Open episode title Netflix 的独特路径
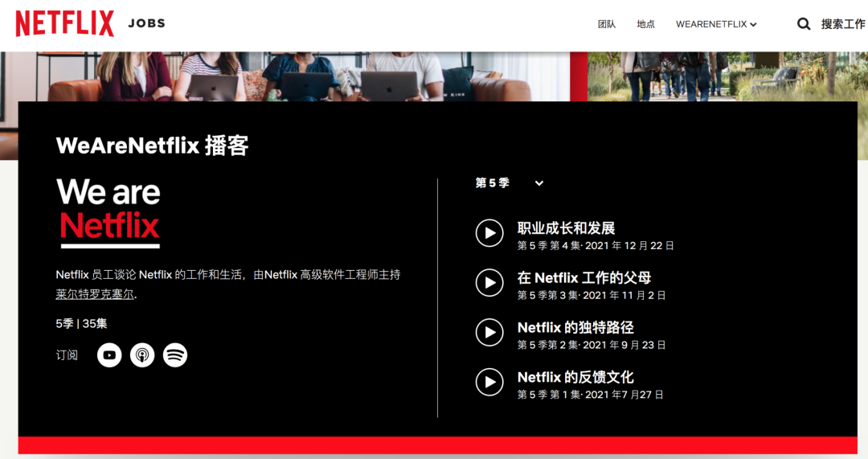This screenshot has width=868, height=459. click(575, 327)
